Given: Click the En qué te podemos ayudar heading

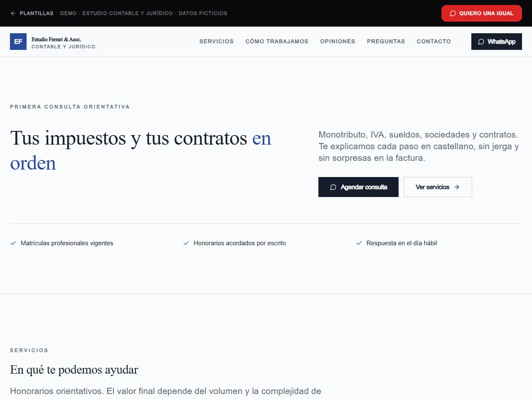Looking at the screenshot, I should [74, 369].
